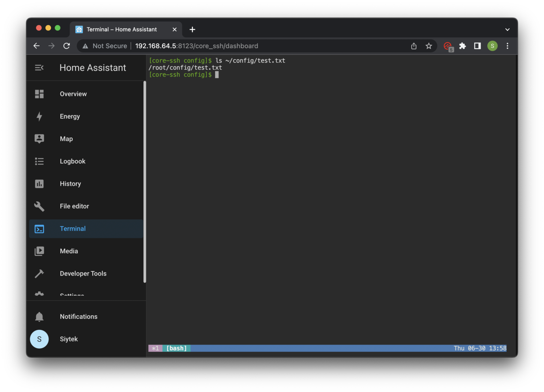Screen dimensions: 544x392
Task: Open the Map view icon
Action: click(39, 139)
